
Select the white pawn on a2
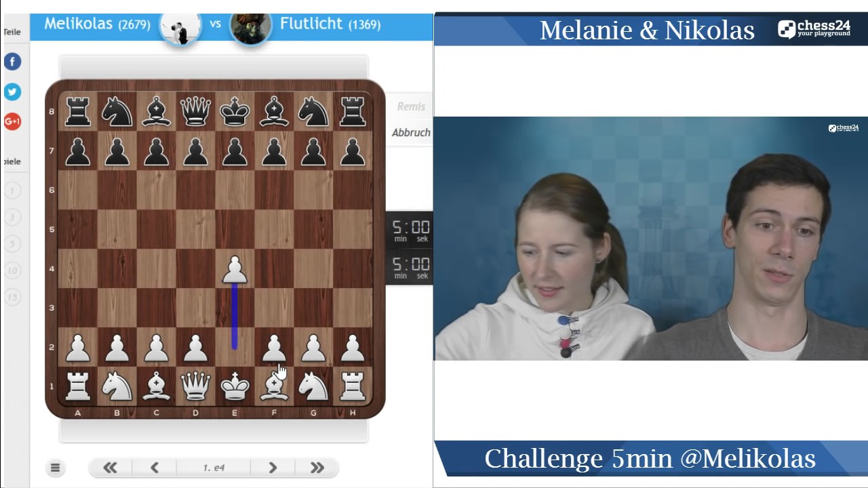(x=77, y=348)
